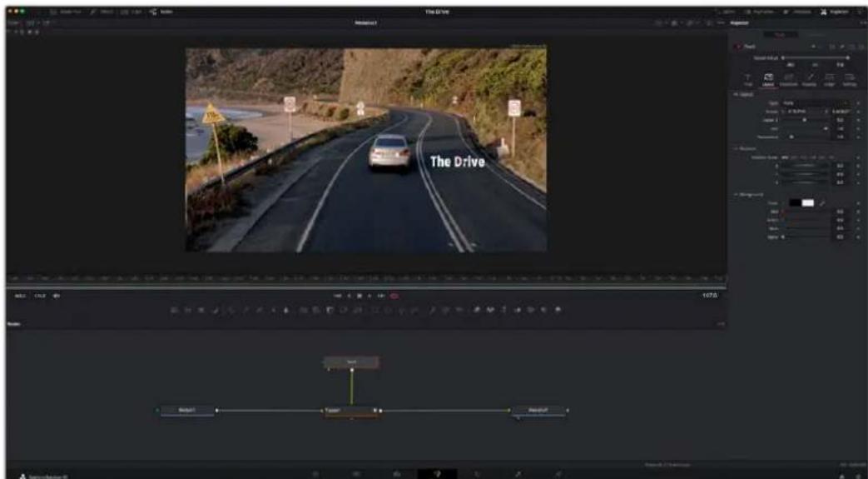The height and width of the screenshot is (479, 868).
Task: Switch to the Image tab in the Inspector
Action: 829,80
